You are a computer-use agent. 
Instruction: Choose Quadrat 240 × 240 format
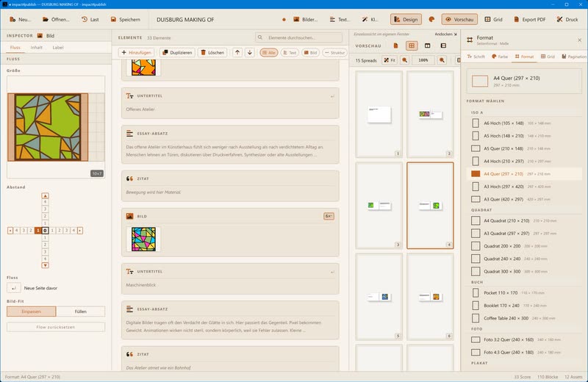(x=524, y=259)
